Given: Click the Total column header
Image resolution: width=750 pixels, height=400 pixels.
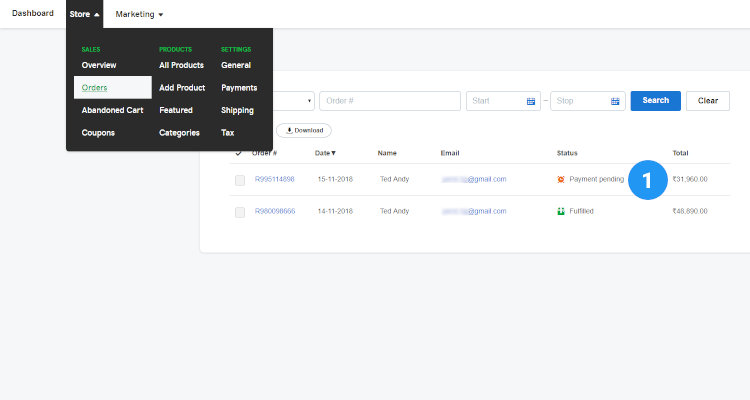Looking at the screenshot, I should pos(680,153).
